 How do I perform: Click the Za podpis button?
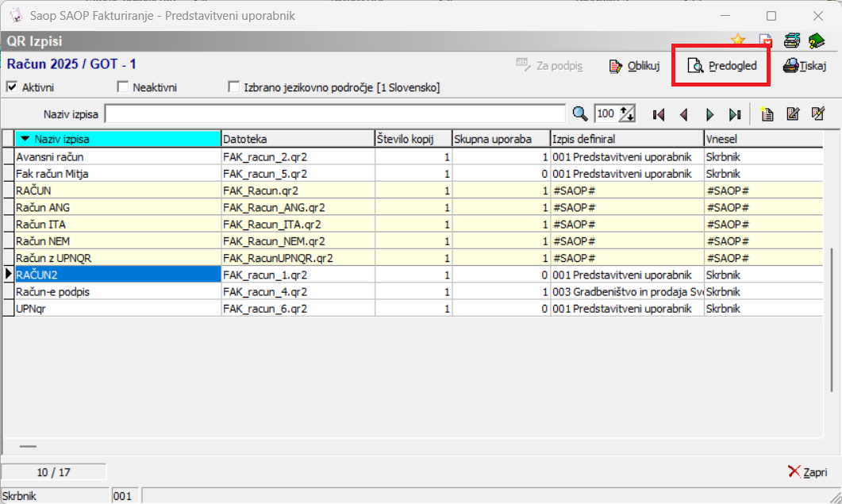549,66
